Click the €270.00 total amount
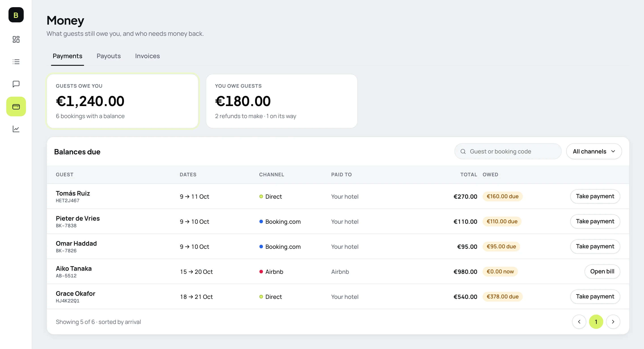This screenshot has height=349, width=644. pos(465,197)
